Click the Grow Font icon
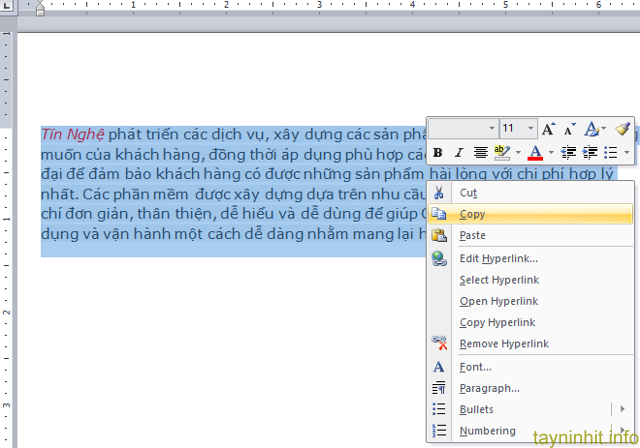The width and height of the screenshot is (640, 448). 549,129
